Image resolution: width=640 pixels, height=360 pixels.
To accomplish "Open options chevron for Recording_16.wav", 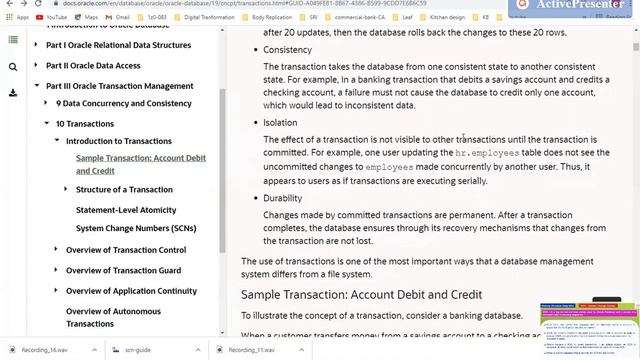I will click(94, 350).
